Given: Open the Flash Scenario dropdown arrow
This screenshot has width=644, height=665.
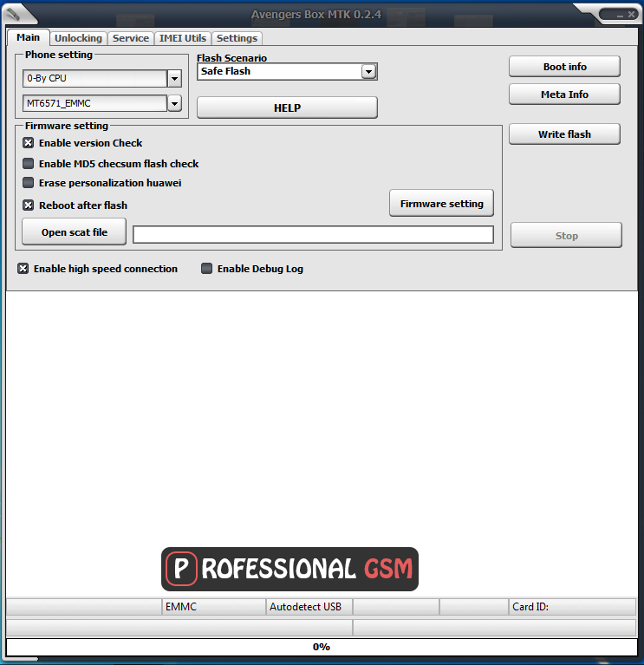Looking at the screenshot, I should point(369,72).
